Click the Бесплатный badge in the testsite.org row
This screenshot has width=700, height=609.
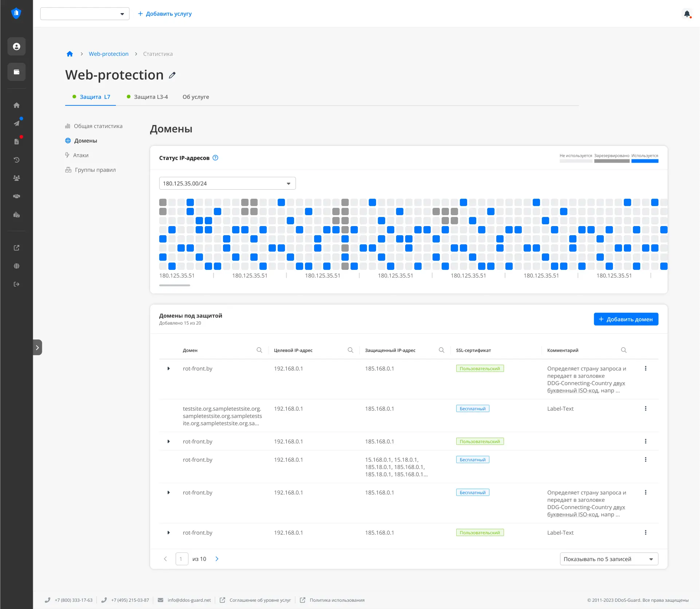473,408
